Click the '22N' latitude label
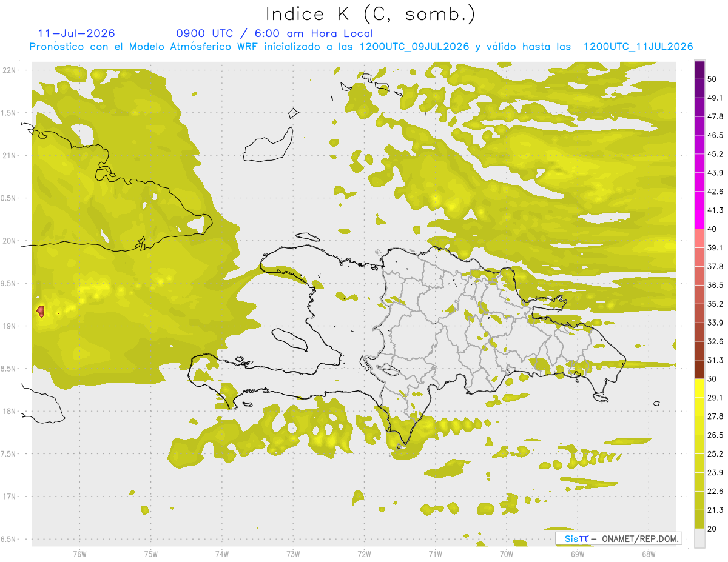 [10, 70]
